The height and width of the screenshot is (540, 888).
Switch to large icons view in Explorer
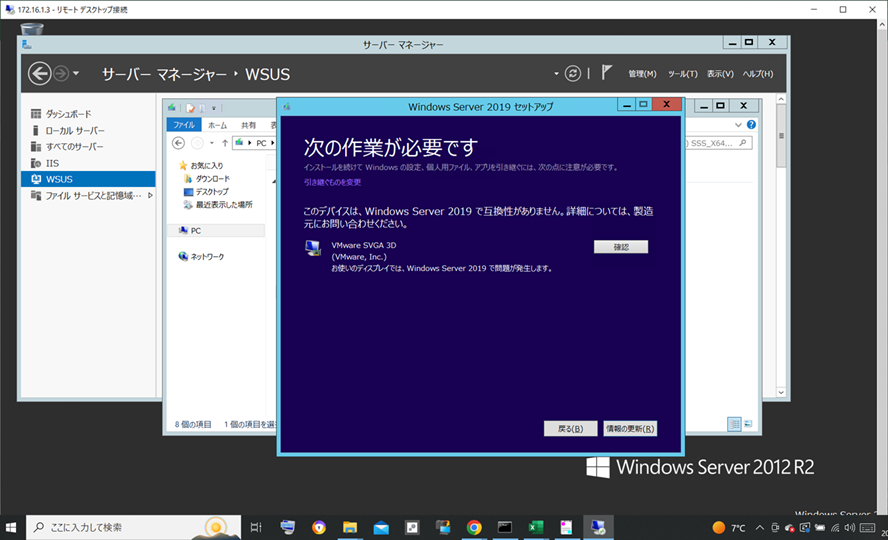(x=748, y=424)
